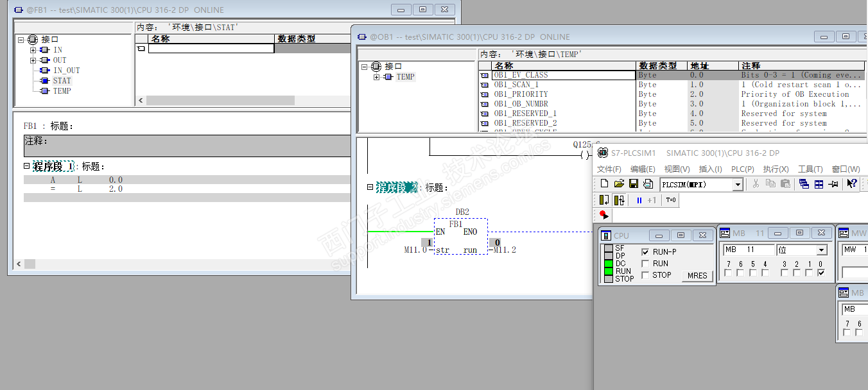Open the 文件(F) menu in PLCSIM
Image resolution: width=868 pixels, height=390 pixels.
(609, 169)
